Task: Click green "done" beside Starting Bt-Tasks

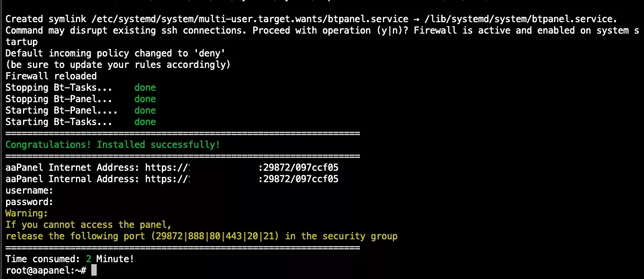Action: pos(145,122)
